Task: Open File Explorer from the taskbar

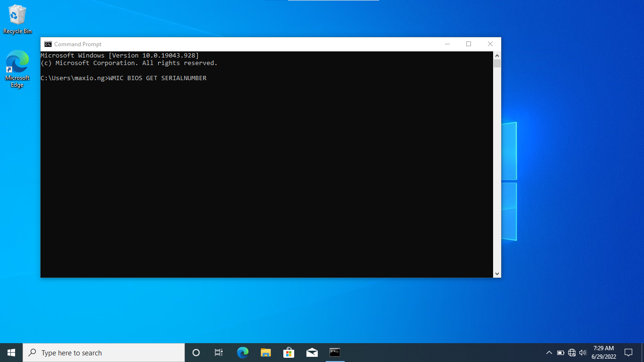Action: coord(265,352)
